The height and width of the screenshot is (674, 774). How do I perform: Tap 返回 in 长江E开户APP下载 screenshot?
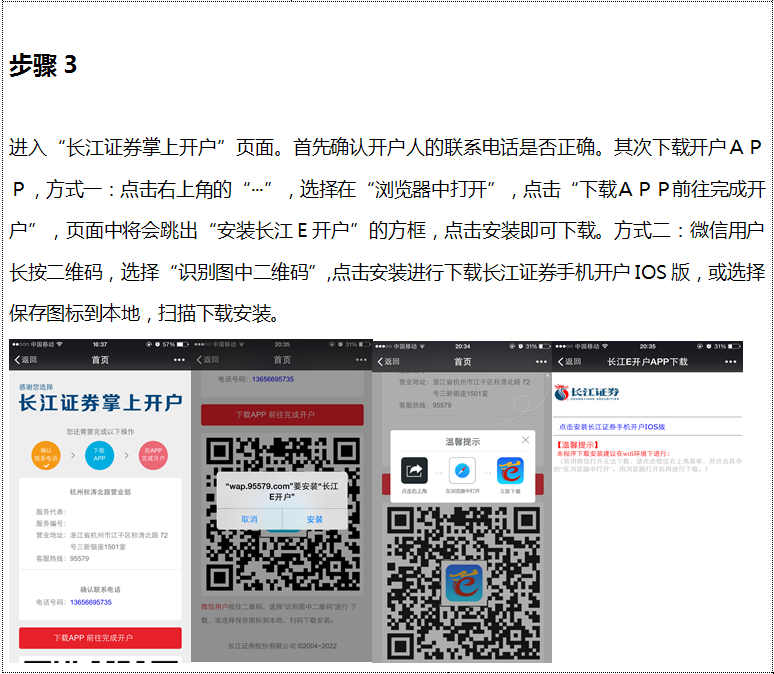point(569,361)
